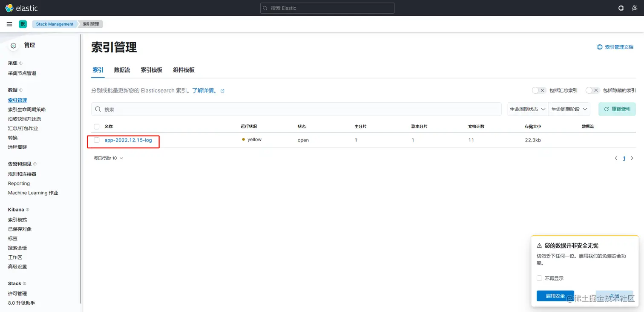
Task: Open 汇总/打包作业 in sidebar
Action: (x=23, y=128)
